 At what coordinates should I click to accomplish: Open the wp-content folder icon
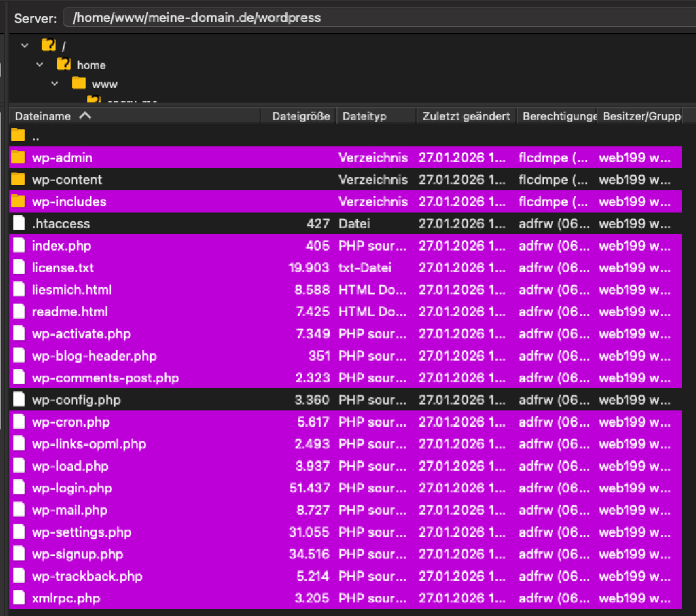point(18,179)
